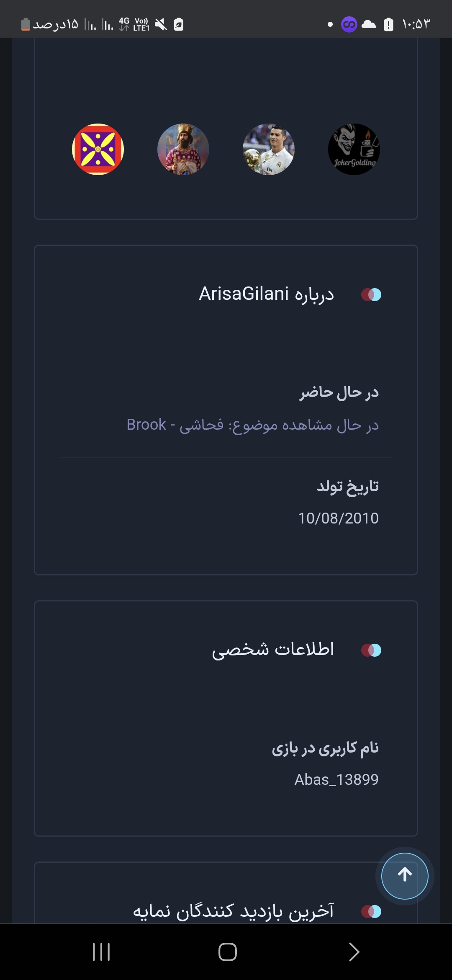Viewport: 452px width, 980px height.
Task: Tap the آخرین بازدید کنندگان نمایه heading
Action: (234, 911)
